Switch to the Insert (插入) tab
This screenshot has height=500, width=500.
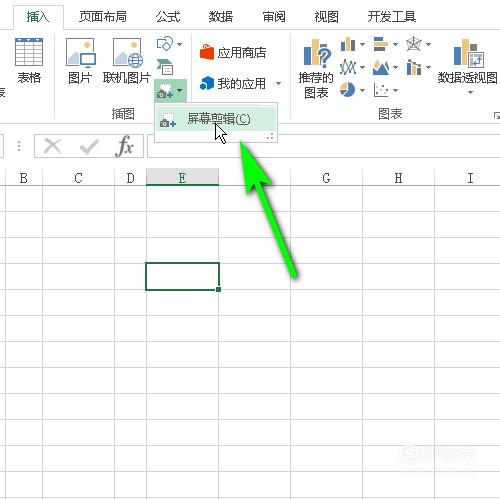click(x=38, y=17)
